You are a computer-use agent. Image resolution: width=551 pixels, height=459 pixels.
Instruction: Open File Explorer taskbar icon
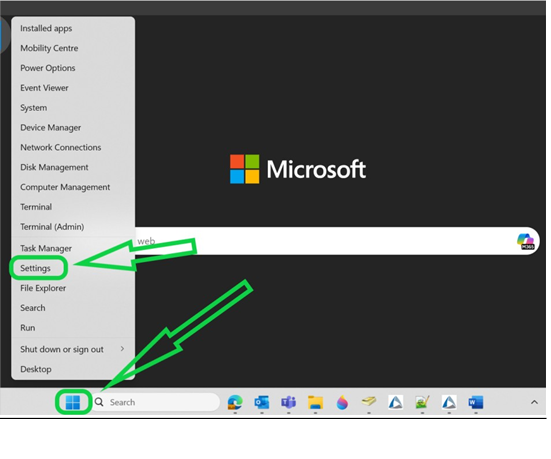coord(315,402)
